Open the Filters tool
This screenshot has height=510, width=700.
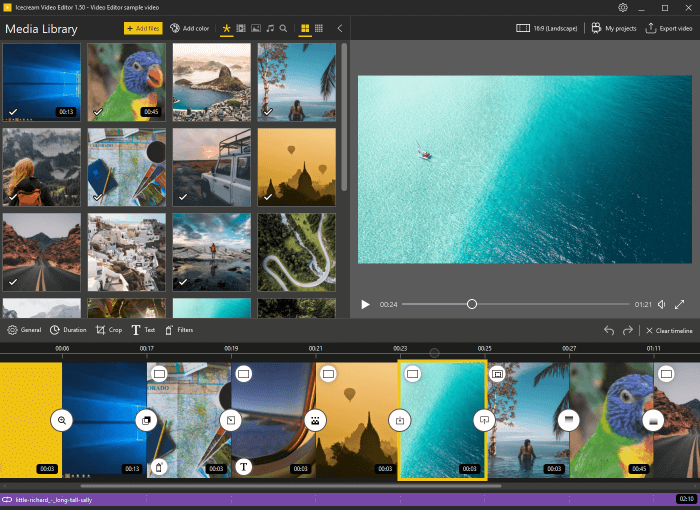coord(179,330)
